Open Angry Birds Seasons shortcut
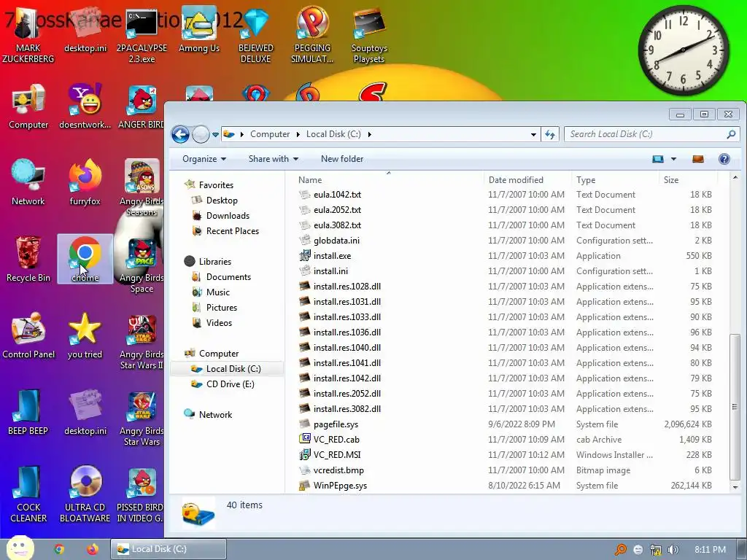This screenshot has height=560, width=747. (142, 187)
